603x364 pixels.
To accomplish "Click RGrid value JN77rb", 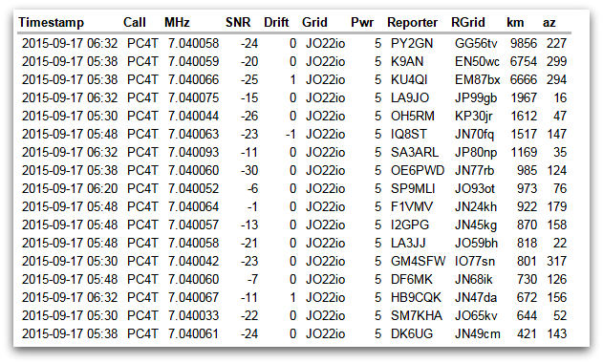I will (475, 170).
